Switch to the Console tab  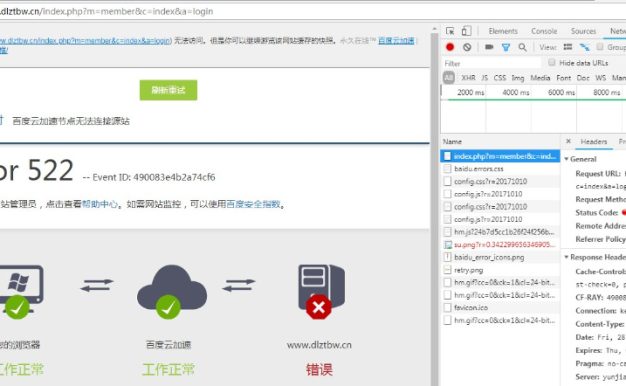tap(544, 31)
